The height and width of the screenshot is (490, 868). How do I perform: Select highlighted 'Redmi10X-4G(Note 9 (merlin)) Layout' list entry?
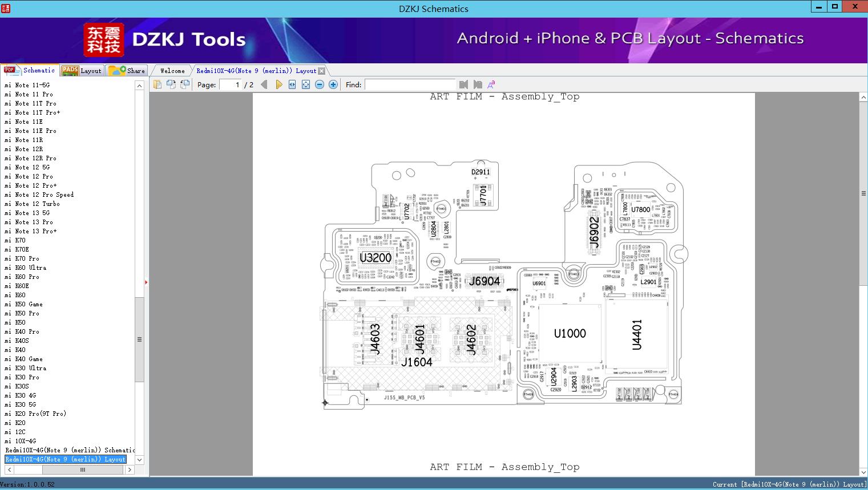[x=66, y=459]
